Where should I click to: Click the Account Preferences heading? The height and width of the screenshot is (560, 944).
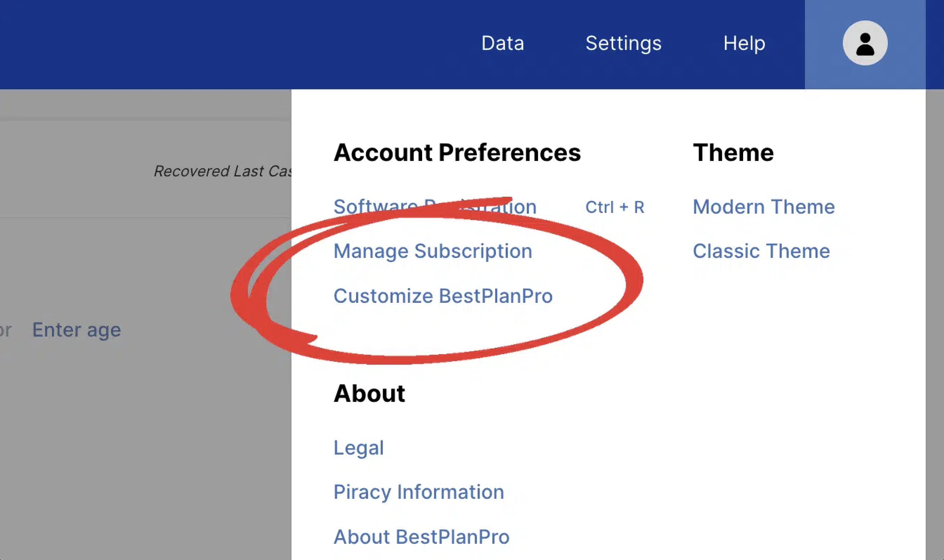457,153
